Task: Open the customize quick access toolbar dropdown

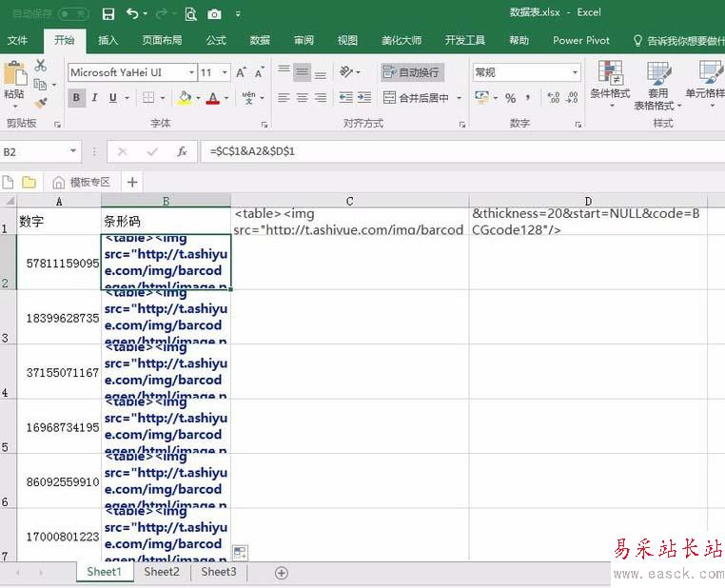Action: click(x=238, y=14)
